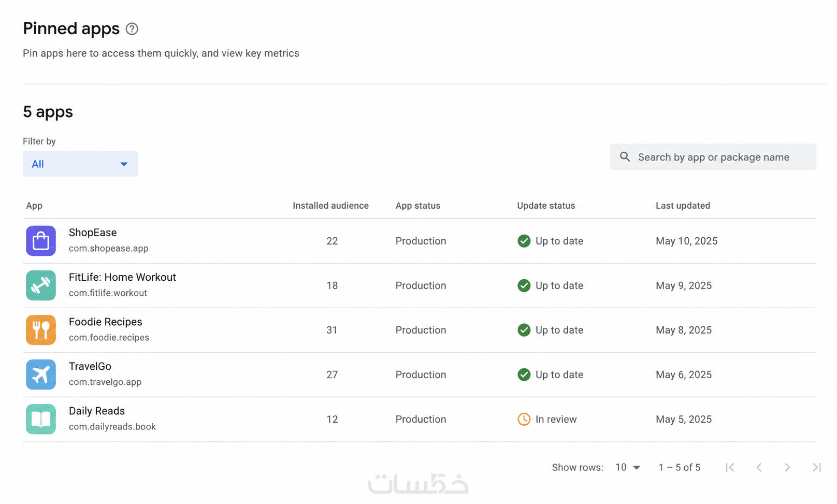Click Up to date text in TravelGo row
837x504 pixels.
point(559,375)
